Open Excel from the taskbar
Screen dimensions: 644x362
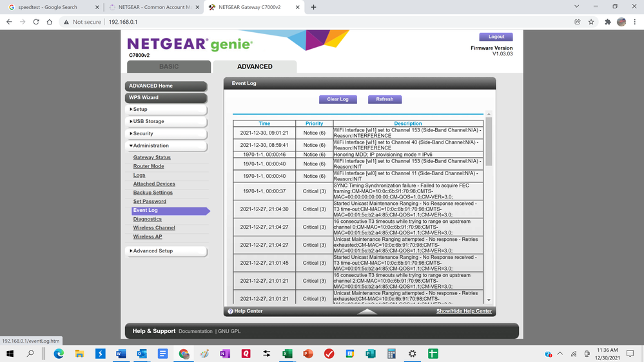pyautogui.click(x=288, y=354)
